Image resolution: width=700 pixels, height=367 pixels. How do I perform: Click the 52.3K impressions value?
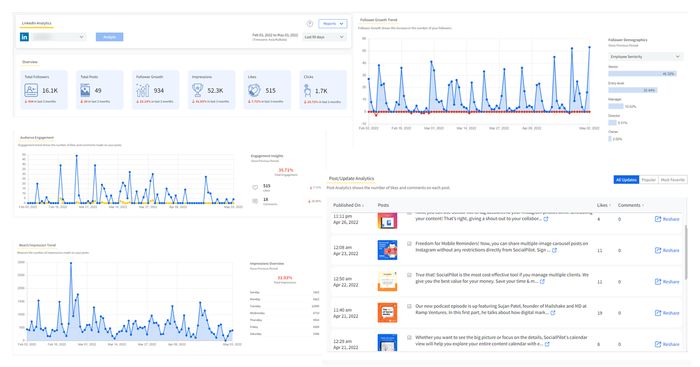[x=215, y=91]
